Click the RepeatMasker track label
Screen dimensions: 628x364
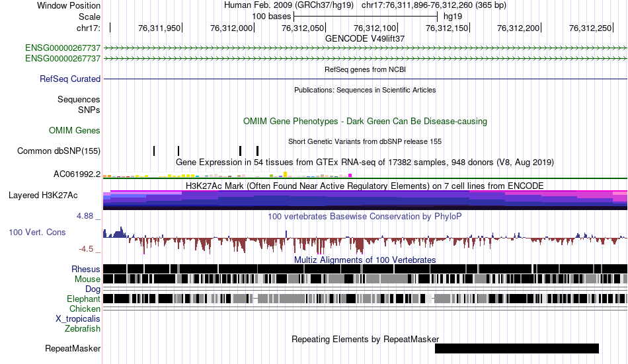(x=73, y=349)
